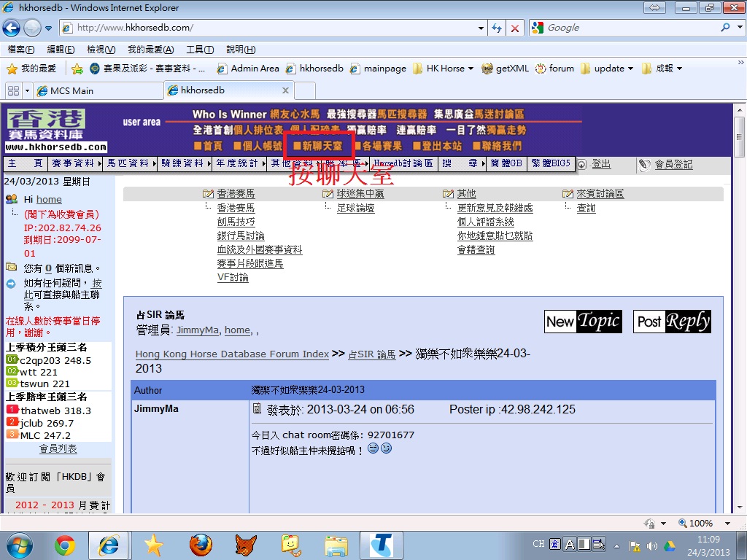
Task: Open the Quick Tabs grid icon
Action: (12, 90)
